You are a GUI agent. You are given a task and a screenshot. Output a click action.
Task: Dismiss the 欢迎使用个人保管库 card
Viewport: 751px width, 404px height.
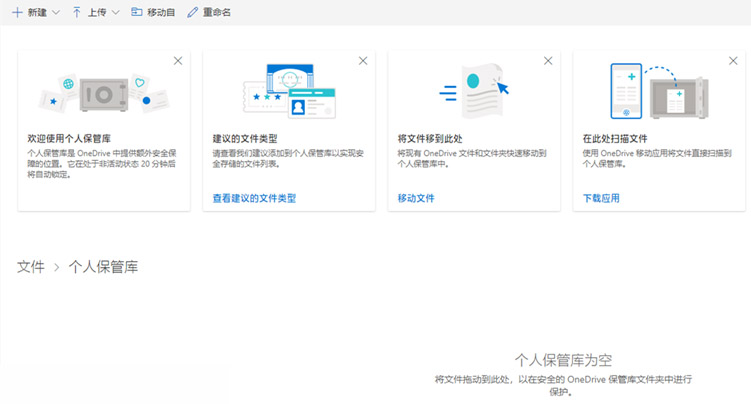click(178, 61)
